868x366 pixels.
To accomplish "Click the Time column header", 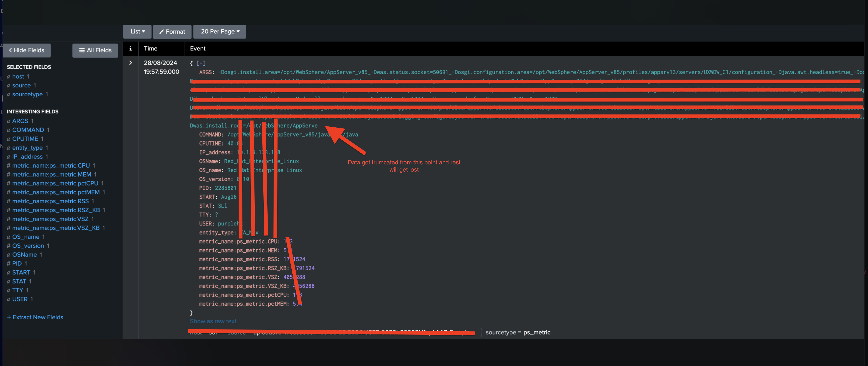I will click(151, 49).
